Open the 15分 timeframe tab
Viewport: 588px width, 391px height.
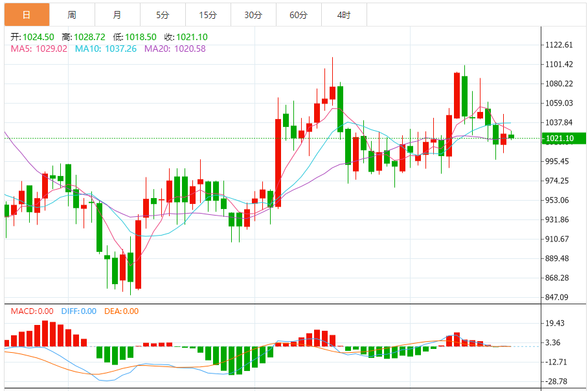pos(208,15)
